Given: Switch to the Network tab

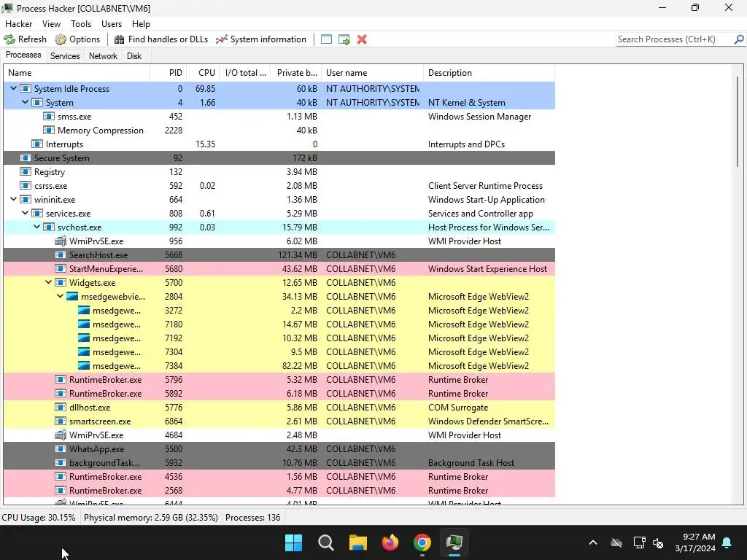Looking at the screenshot, I should pyautogui.click(x=103, y=55).
